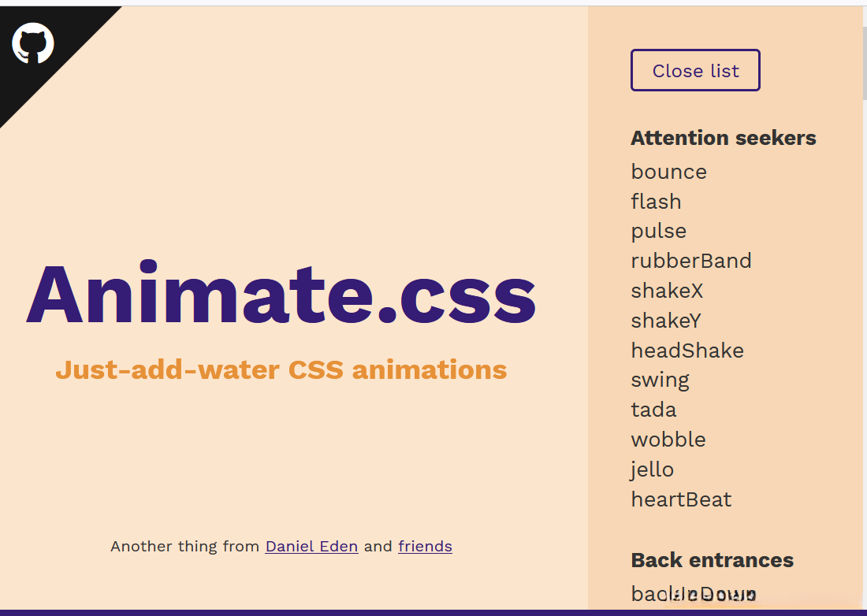This screenshot has height=616, width=867.
Task: Trigger the headShake animation
Action: point(687,351)
